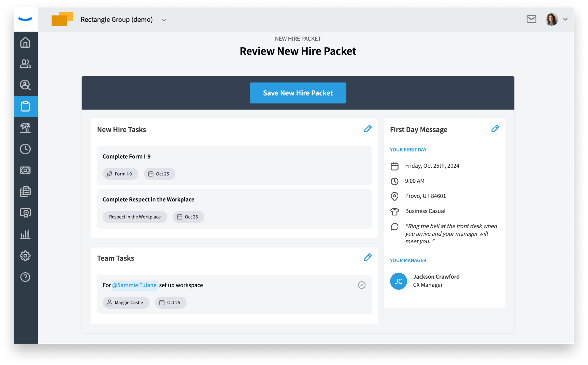Edit the New Hire Tasks section
This screenshot has width=588, height=365.
click(368, 129)
